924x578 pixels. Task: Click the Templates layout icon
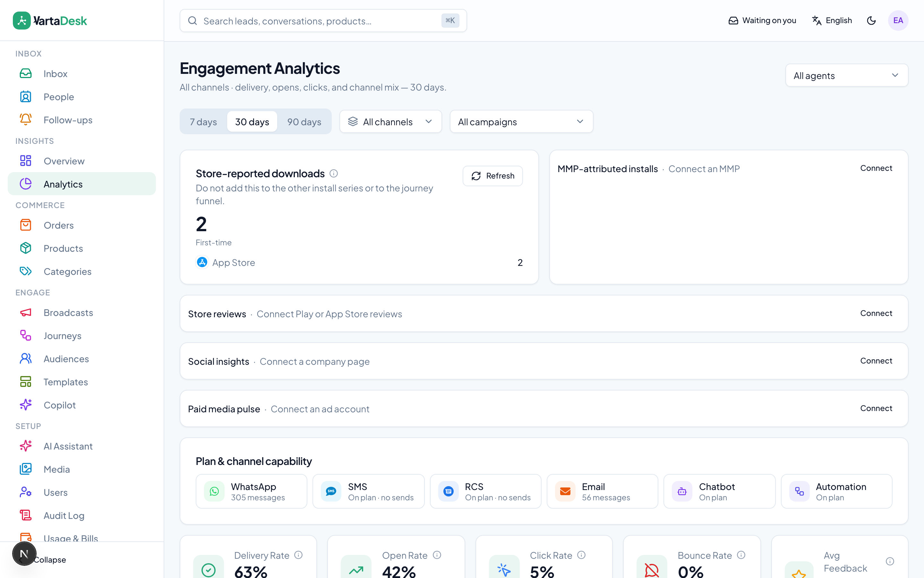[26, 382]
